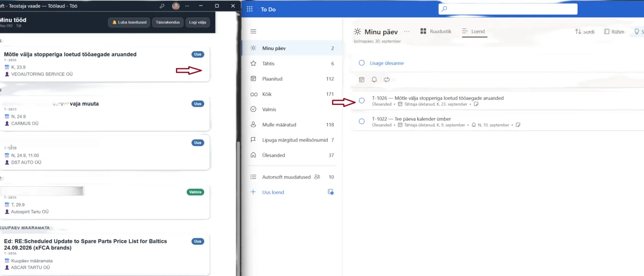Open the Plaanitud list
Screen dimensions: 644x276
tap(292, 79)
